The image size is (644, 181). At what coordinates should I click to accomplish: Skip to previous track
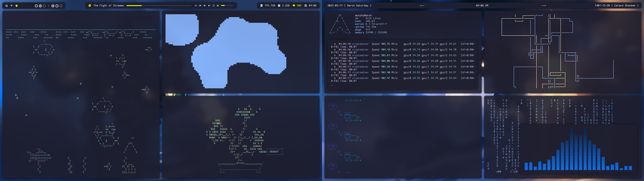pos(200,6)
